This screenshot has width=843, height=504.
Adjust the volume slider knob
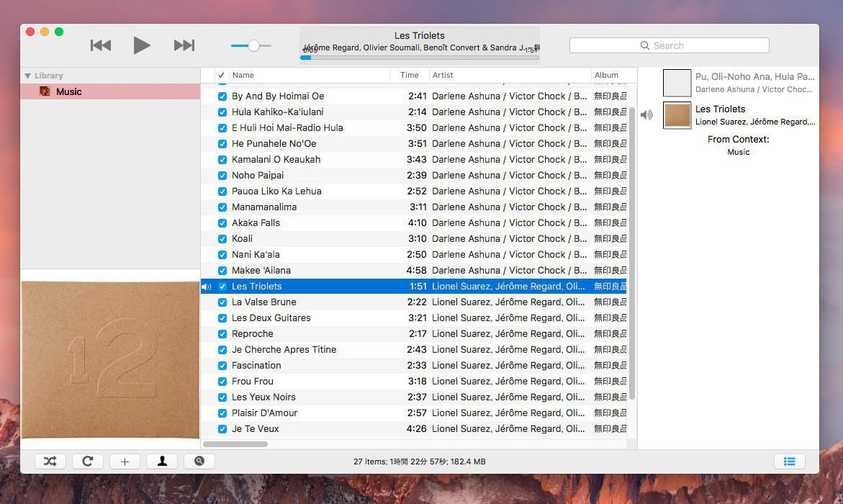253,45
